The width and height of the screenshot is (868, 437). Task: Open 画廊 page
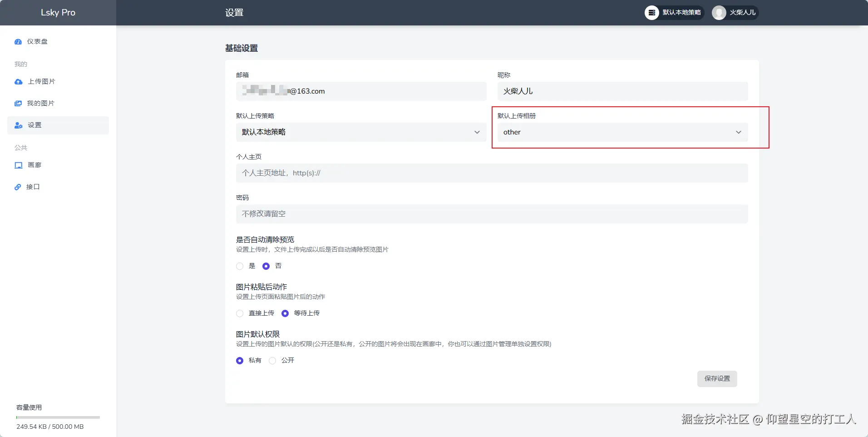click(x=58, y=165)
